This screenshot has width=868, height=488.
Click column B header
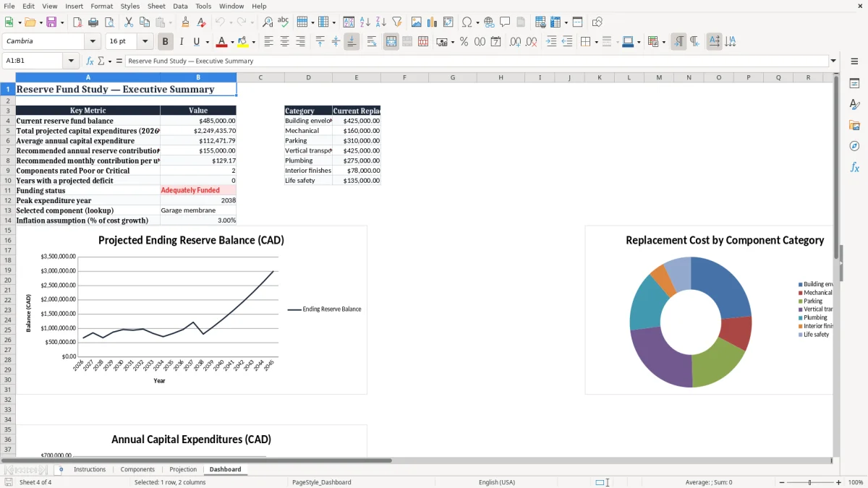(x=198, y=77)
